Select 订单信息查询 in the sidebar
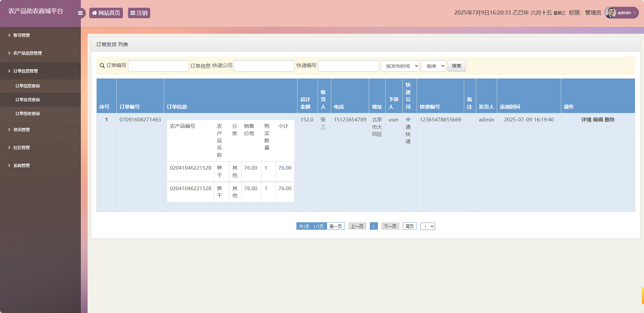 [27, 86]
